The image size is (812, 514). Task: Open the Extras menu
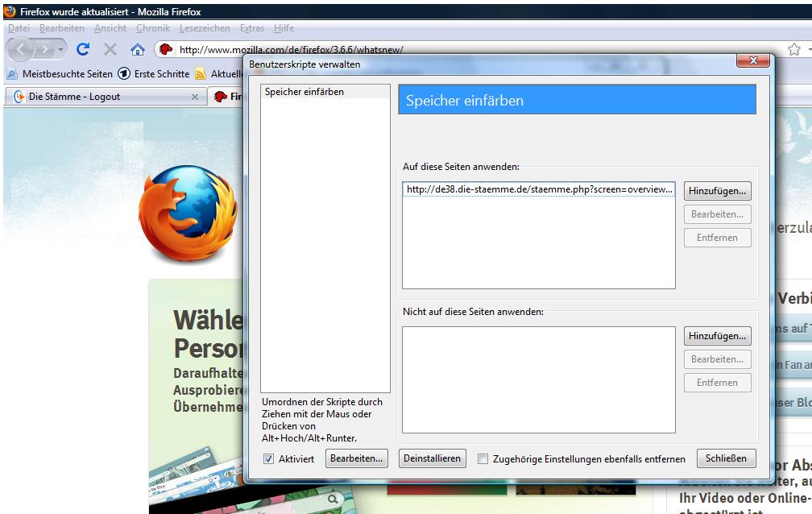tap(251, 28)
